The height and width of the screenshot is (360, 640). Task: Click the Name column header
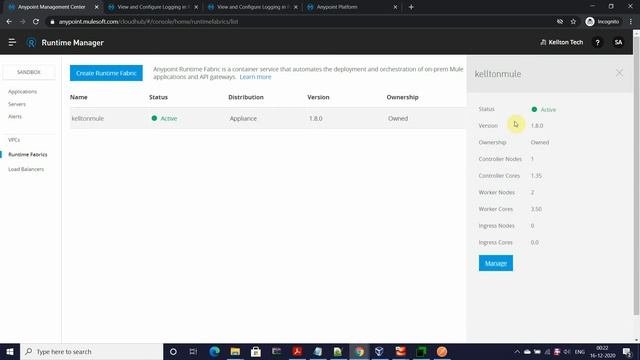(x=78, y=97)
